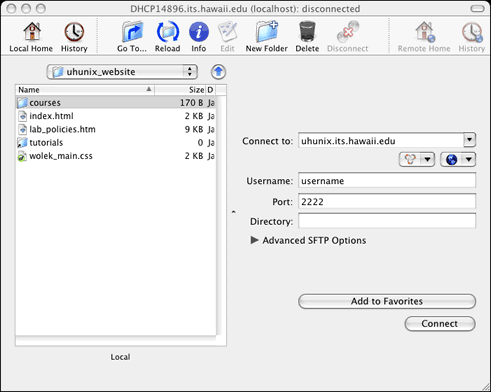Viewport: 491px width, 392px height.
Task: Open the uhunix_website path popup menu
Action: (122, 72)
